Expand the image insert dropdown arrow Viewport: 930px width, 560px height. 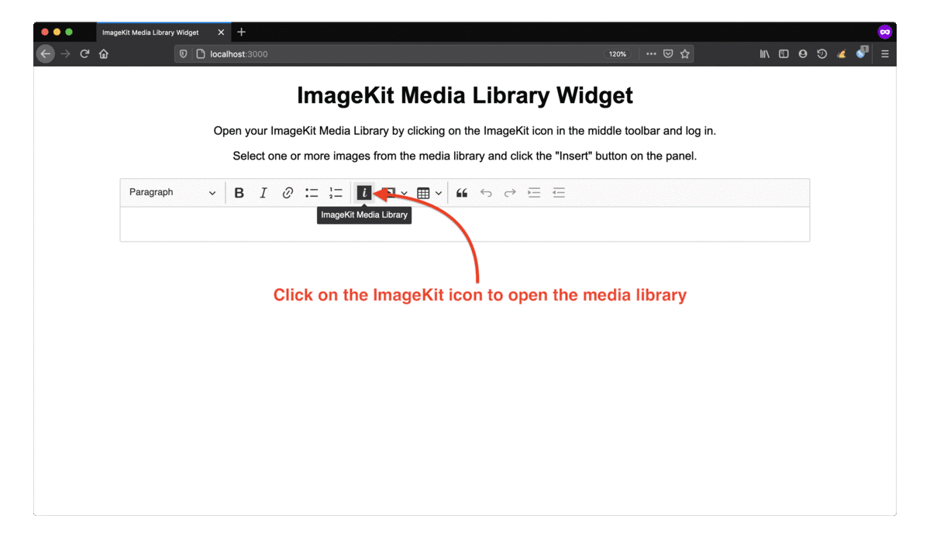[404, 193]
